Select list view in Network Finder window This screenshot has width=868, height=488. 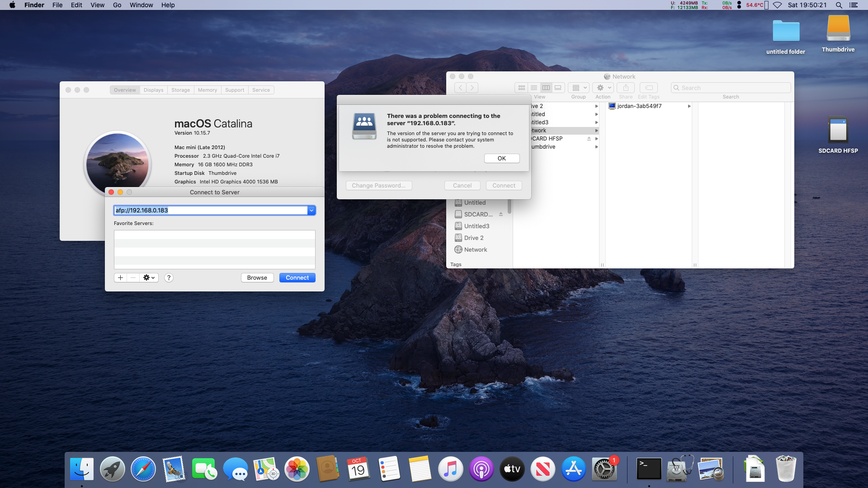(x=533, y=88)
